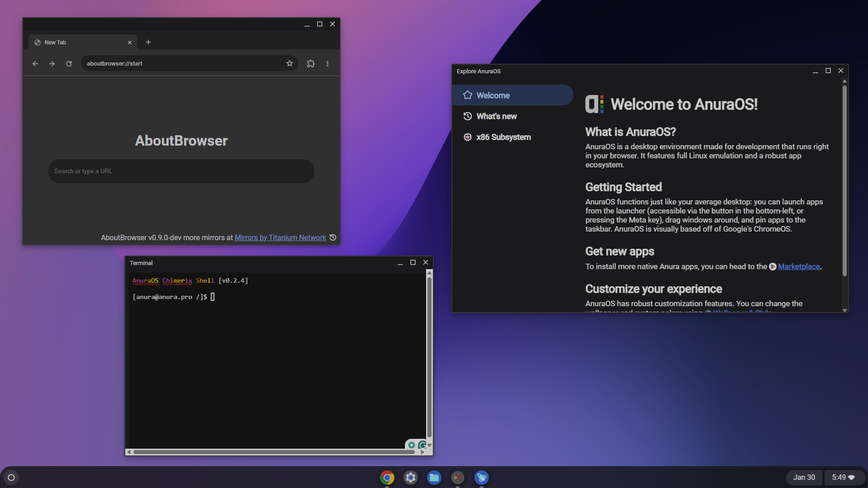Bookmark page with the star icon
Image resolution: width=868 pixels, height=488 pixels.
289,63
